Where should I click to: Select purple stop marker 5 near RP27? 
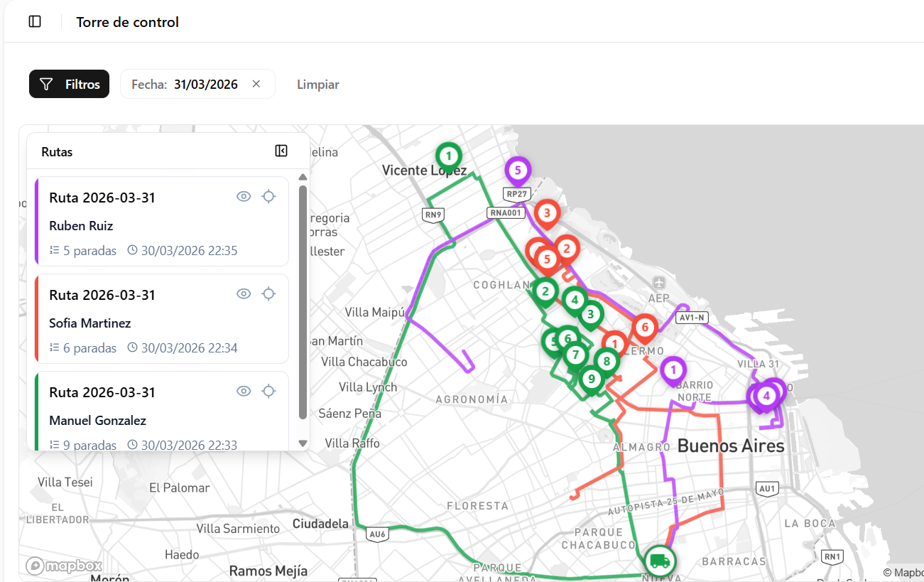(518, 170)
